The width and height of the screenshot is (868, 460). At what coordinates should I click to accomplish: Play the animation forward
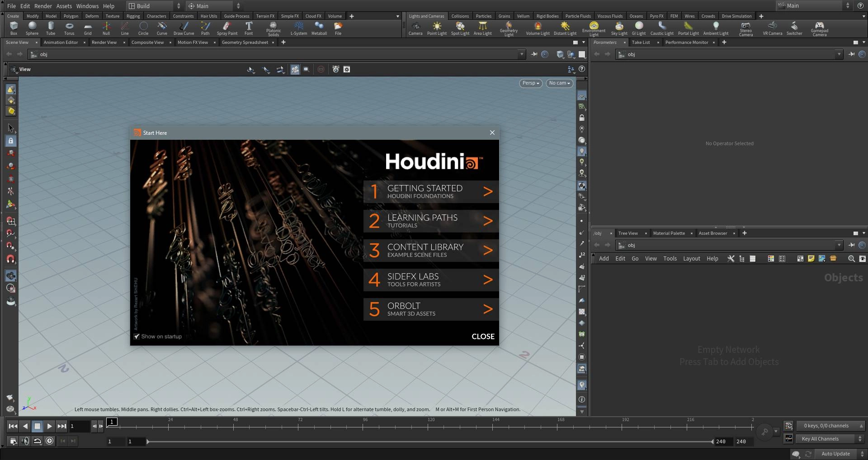pyautogui.click(x=50, y=426)
